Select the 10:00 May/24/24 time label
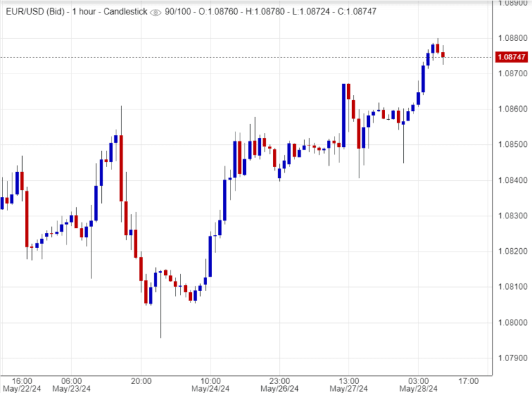 click(211, 385)
